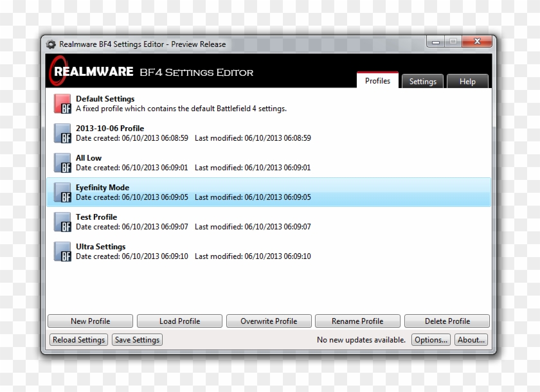Select the Profiles tab
540x392 pixels.
click(377, 80)
